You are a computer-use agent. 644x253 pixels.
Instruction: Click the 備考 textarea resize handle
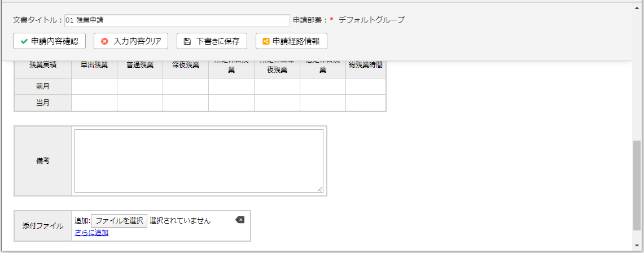tap(320, 190)
